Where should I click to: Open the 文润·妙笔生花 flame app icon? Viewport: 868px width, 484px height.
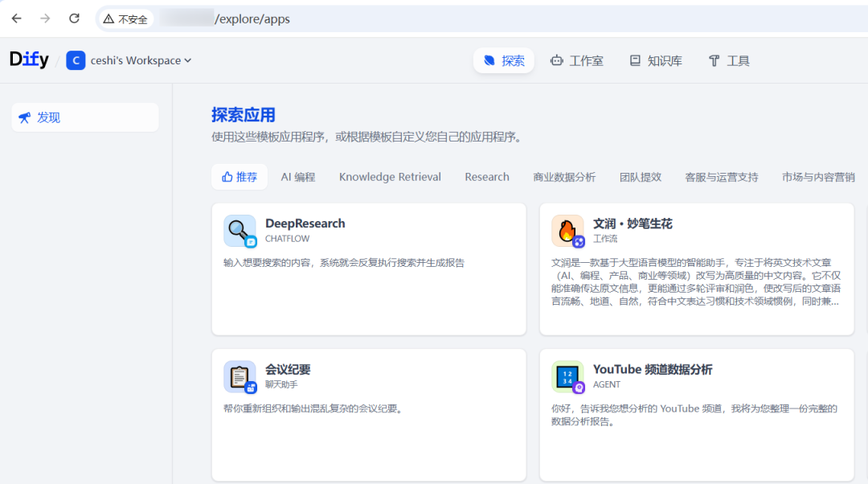567,231
